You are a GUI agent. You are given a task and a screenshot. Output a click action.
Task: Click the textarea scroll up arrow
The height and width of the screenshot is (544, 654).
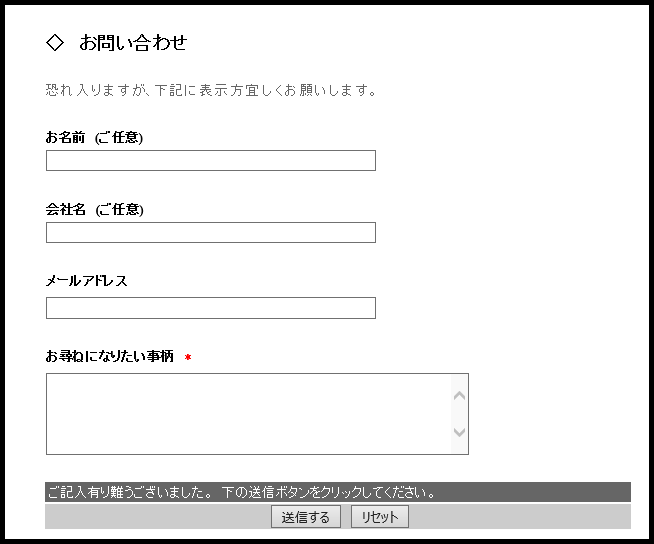[x=460, y=395]
